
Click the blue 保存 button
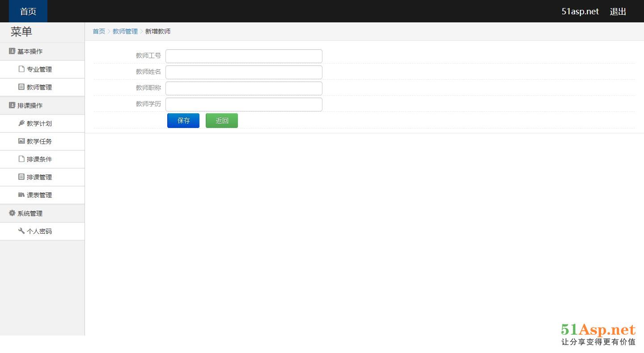point(183,120)
